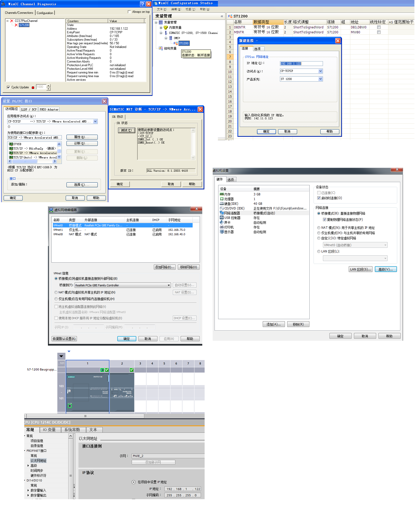416x532 pixels.
Task: Click the CD/DVD (IDE) disc icon
Action: [x=222, y=208]
